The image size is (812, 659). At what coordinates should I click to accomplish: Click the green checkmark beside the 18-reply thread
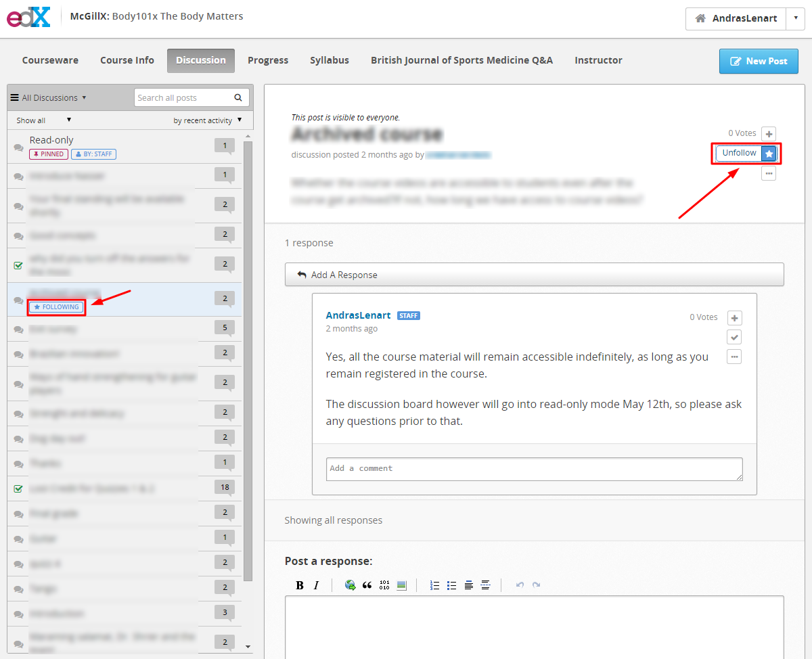(18, 488)
